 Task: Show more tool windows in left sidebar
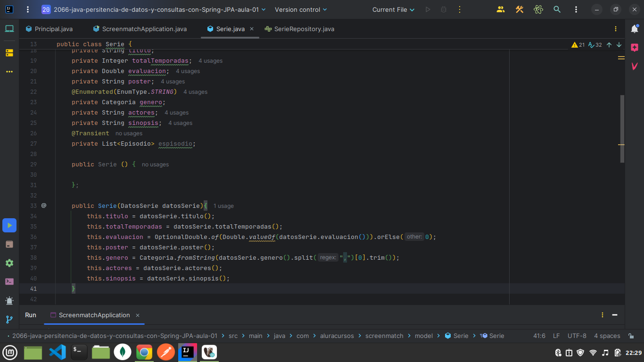point(9,72)
